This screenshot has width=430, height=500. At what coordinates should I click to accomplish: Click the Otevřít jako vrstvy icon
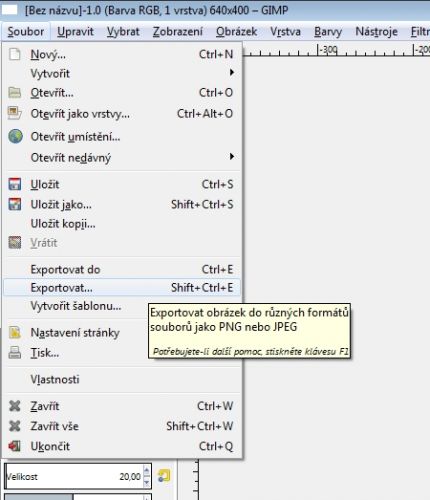click(x=15, y=113)
